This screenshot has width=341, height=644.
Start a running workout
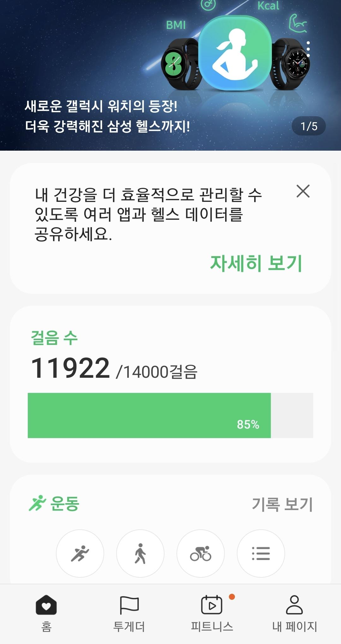coord(80,553)
